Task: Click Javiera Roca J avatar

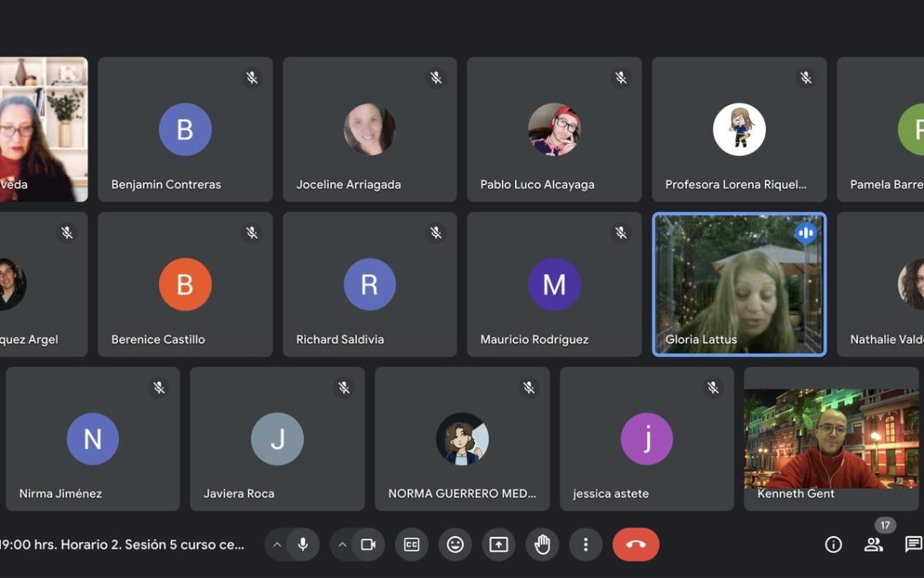Action: pyautogui.click(x=277, y=438)
